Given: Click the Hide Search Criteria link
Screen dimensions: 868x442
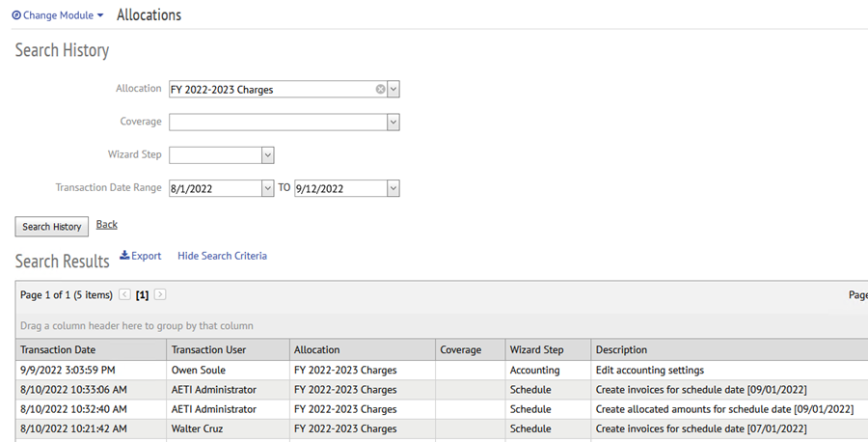Looking at the screenshot, I should tap(222, 256).
